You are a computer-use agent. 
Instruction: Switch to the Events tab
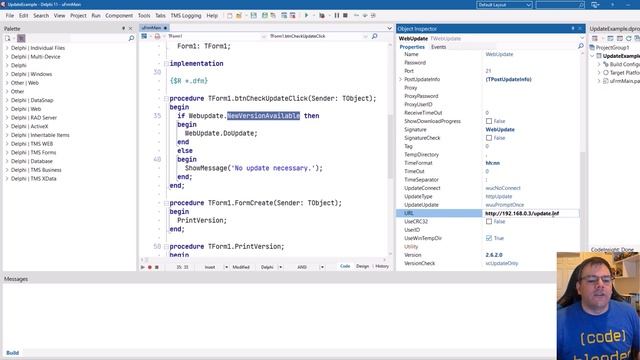coord(438,47)
